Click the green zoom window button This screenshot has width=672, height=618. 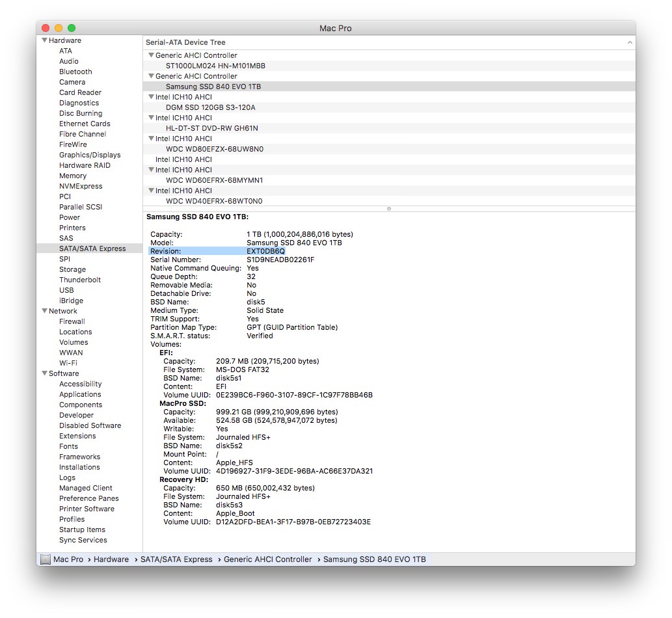(72, 28)
